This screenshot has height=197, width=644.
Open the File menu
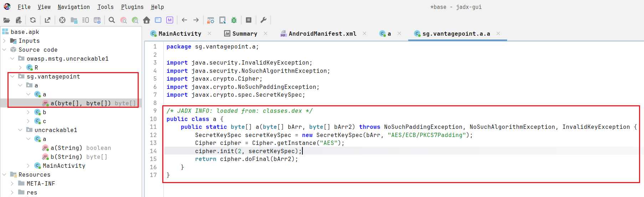(24, 7)
